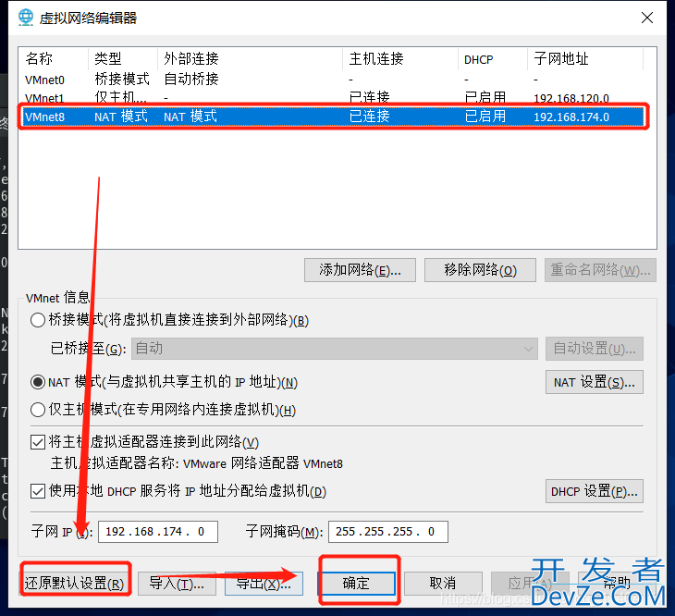
Task: Confirm with the 确定 button
Action: pos(356,584)
